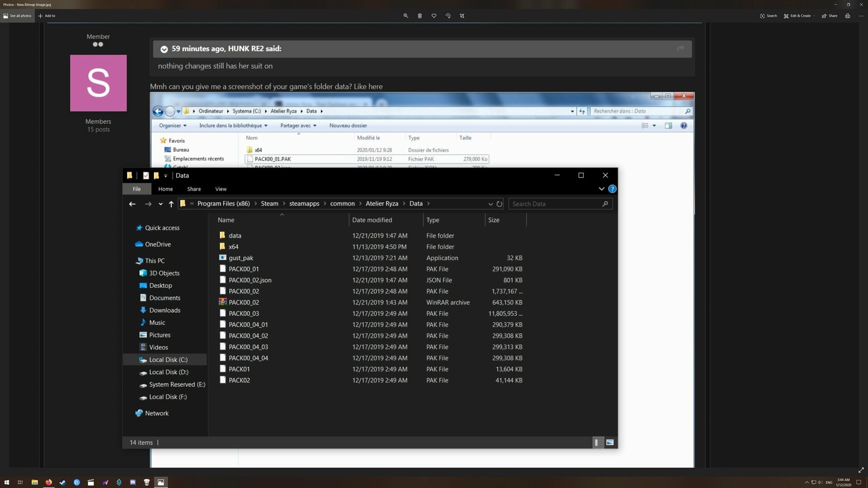This screenshot has height=488, width=868.
Task: Show hidden system tray icons chevron
Action: click(x=807, y=482)
